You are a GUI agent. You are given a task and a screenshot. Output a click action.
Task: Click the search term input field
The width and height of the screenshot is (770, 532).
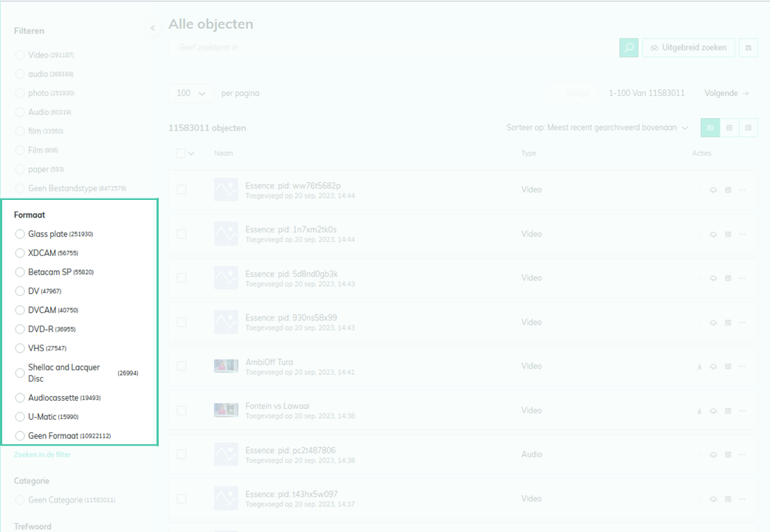coord(393,48)
